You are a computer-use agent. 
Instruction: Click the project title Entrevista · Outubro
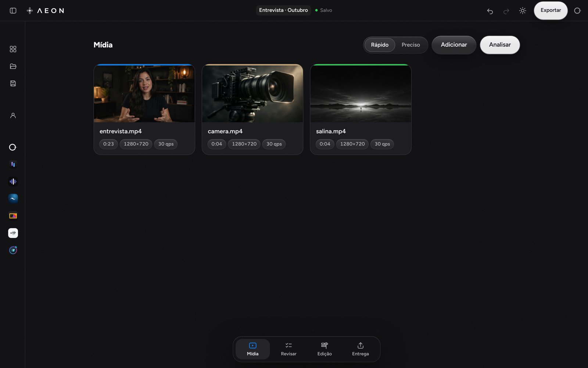(x=283, y=10)
